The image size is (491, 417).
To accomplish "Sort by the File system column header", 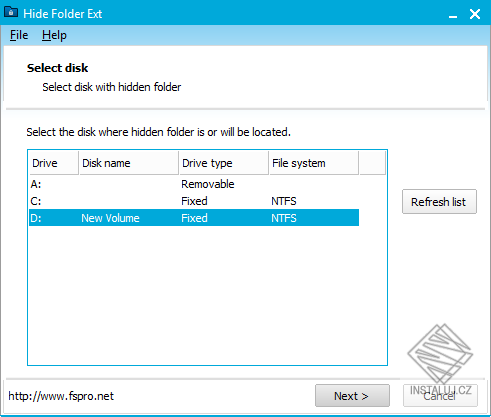I will [314, 163].
